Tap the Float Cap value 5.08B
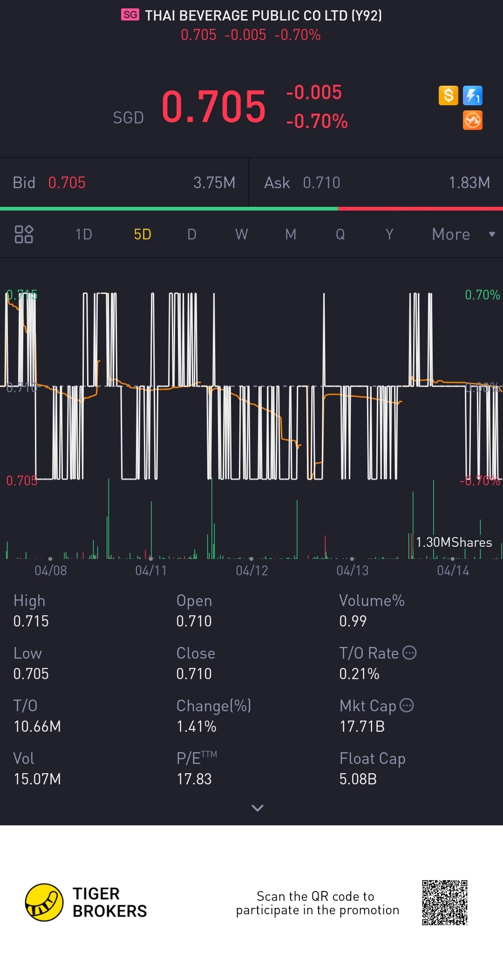Screen dimensions: 503x980 coord(358,779)
